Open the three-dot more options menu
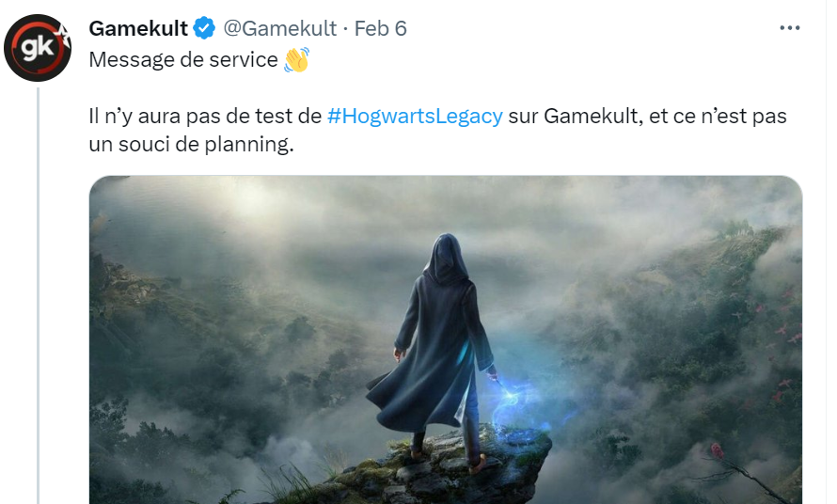 point(789,28)
